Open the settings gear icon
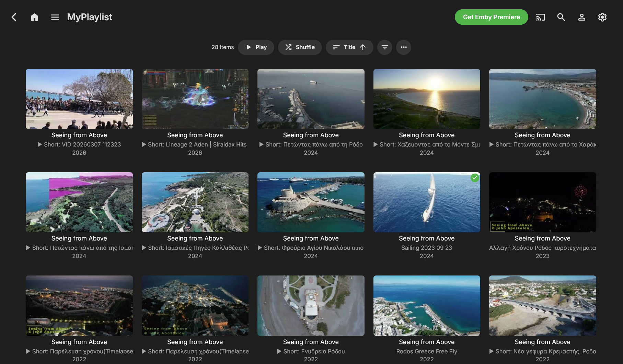 coord(602,17)
